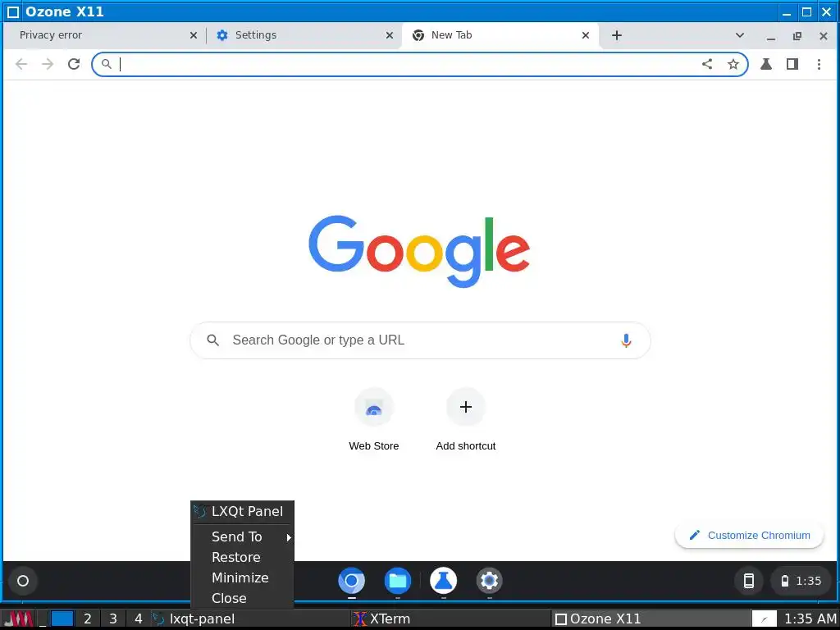
Task: Open status tray showing 1:35
Action: 801,581
